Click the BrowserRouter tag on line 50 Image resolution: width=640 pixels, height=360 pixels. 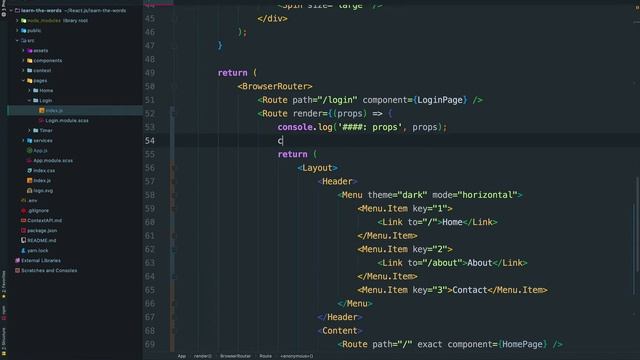point(275,87)
